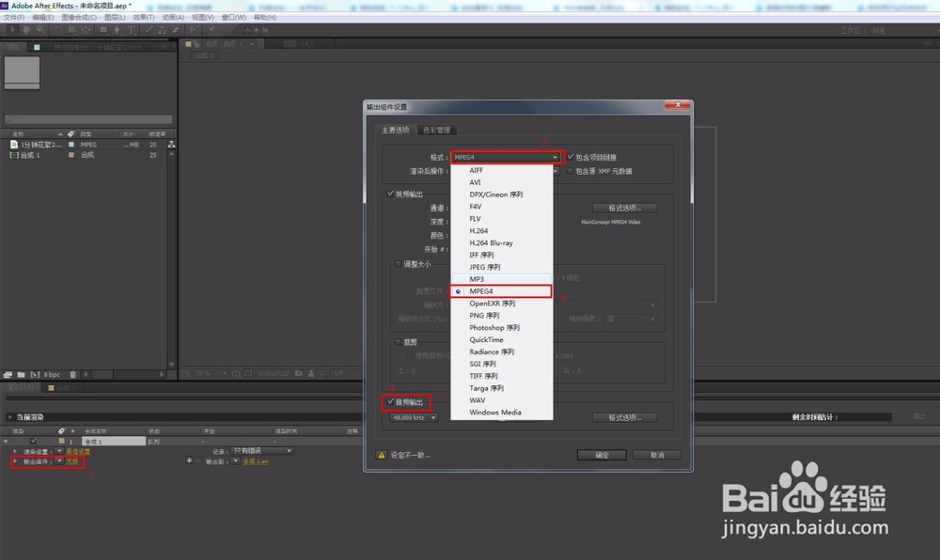This screenshot has width=940, height=560.
Task: Open the 文件(F) menu
Action: [x=14, y=17]
